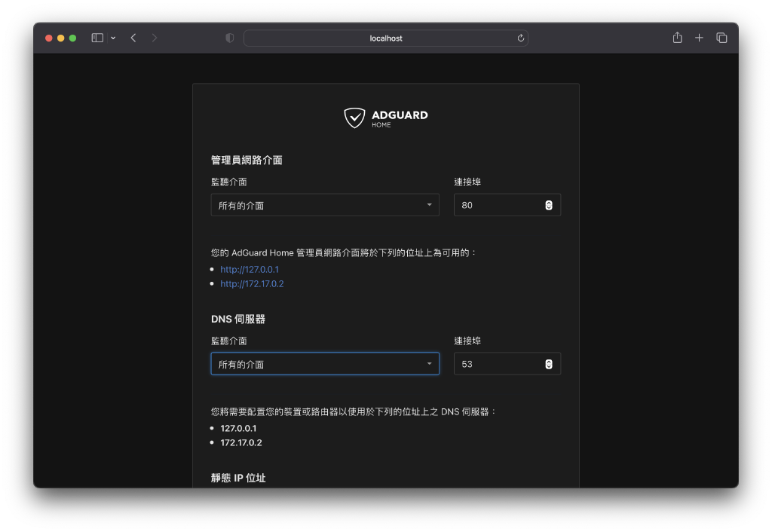This screenshot has height=532, width=772.
Task: Adjust the port 80 stepper arrows
Action: click(549, 205)
